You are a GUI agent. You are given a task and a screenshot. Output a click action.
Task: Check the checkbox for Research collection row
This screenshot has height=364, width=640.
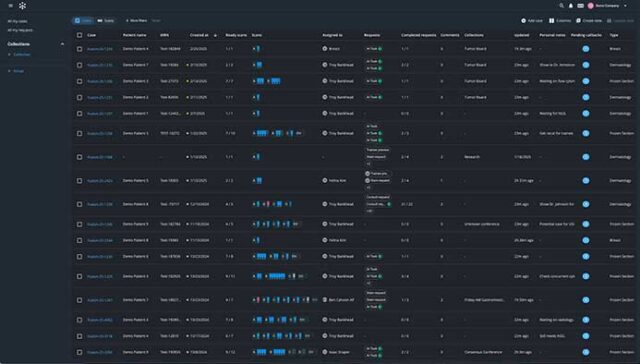click(80, 157)
